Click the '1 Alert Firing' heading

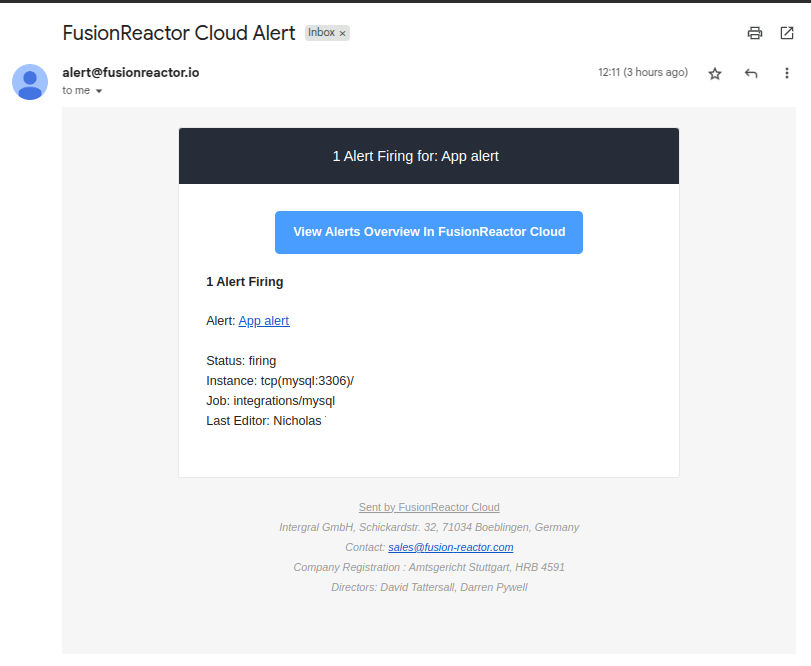(245, 282)
